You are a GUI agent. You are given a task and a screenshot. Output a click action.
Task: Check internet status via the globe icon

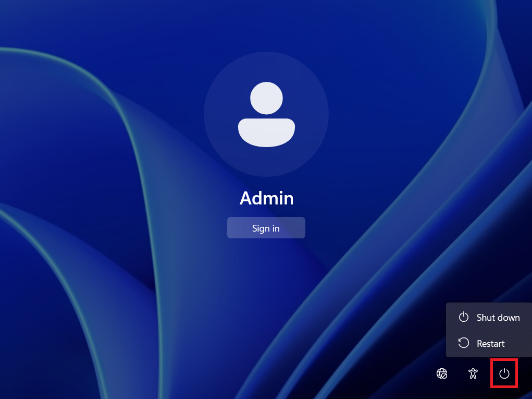(x=442, y=373)
